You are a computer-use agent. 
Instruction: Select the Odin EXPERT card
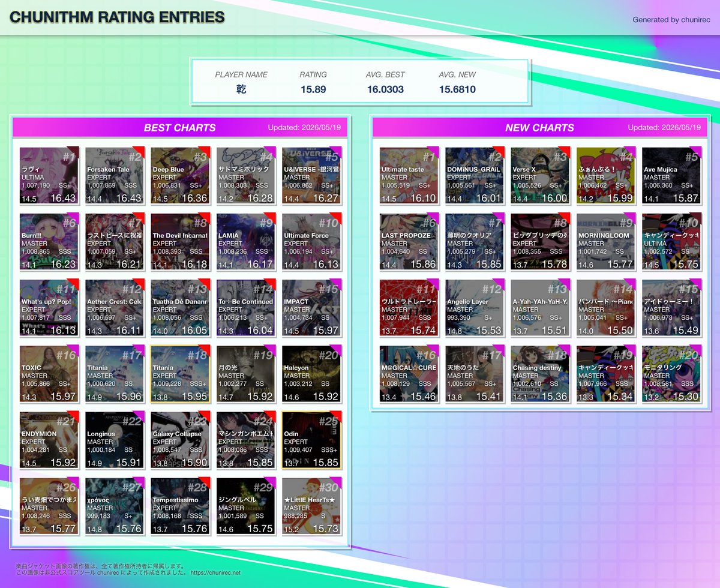[x=311, y=439]
